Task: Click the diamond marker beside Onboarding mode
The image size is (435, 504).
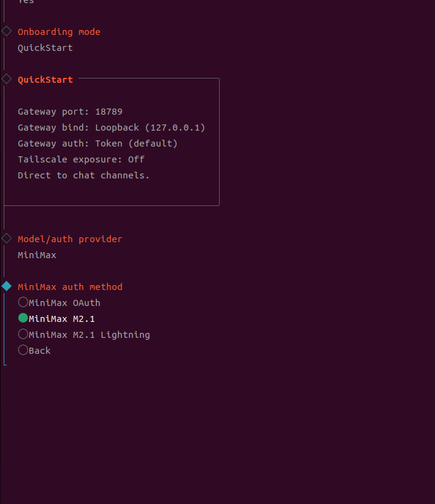Action: (x=6, y=31)
